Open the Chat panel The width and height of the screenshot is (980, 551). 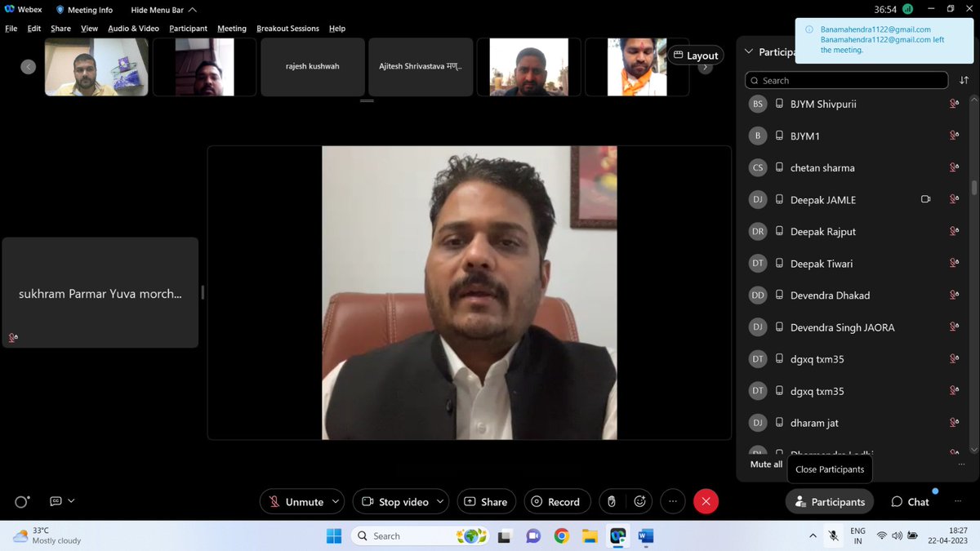point(910,502)
